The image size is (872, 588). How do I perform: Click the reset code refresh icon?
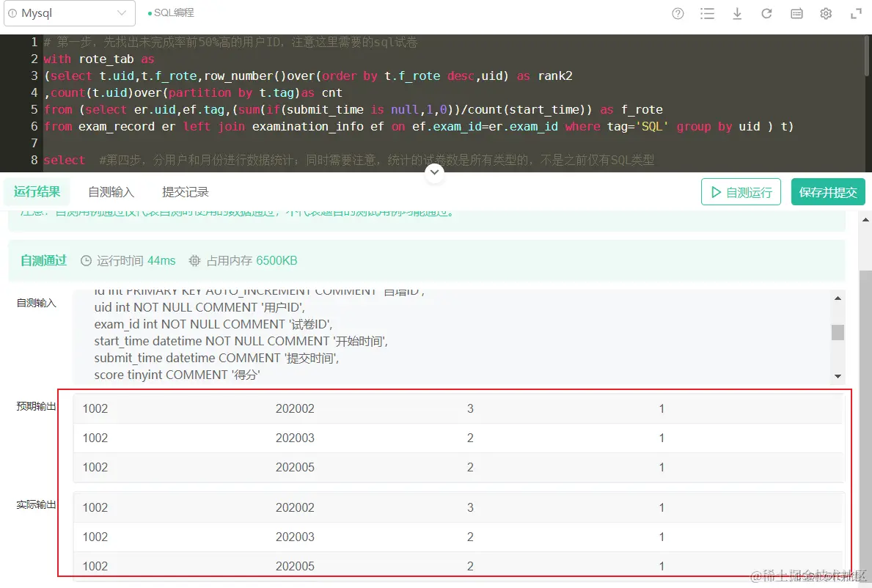pyautogui.click(x=766, y=14)
